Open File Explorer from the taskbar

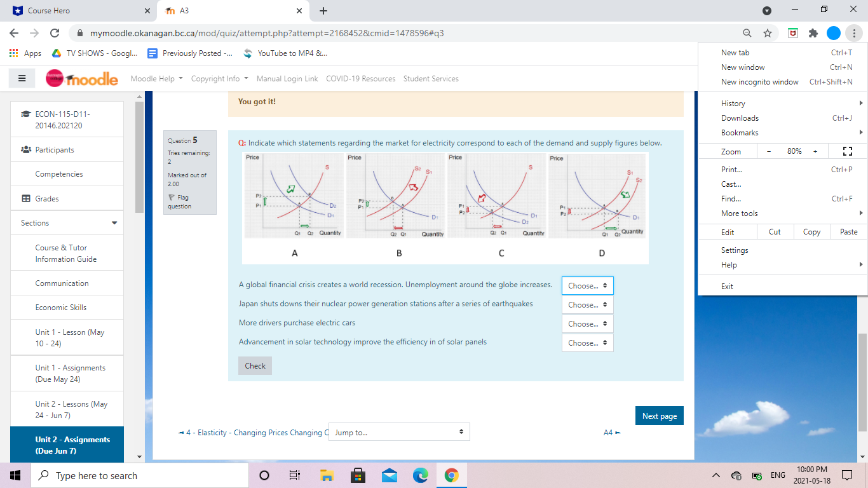(x=327, y=475)
